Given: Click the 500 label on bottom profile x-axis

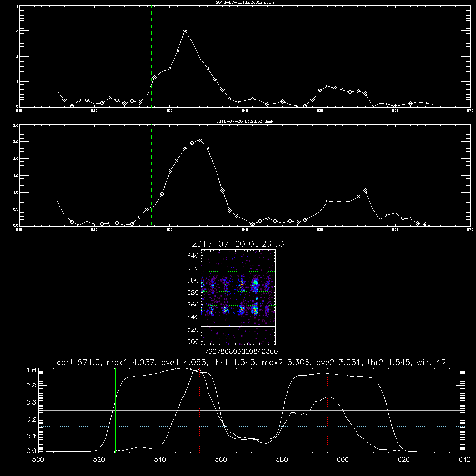Looking at the screenshot, I should click(38, 459).
